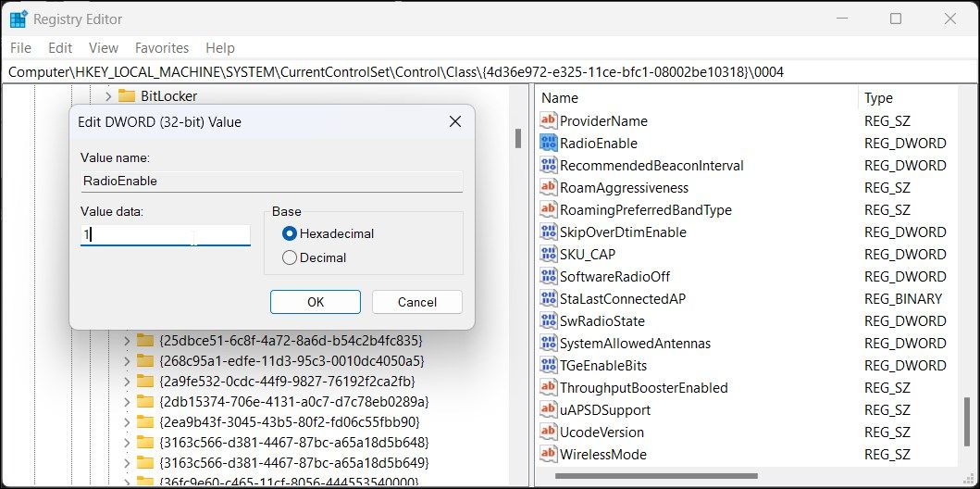The height and width of the screenshot is (489, 980).
Task: Click the values list horizontal scrollbar
Action: (x=656, y=476)
